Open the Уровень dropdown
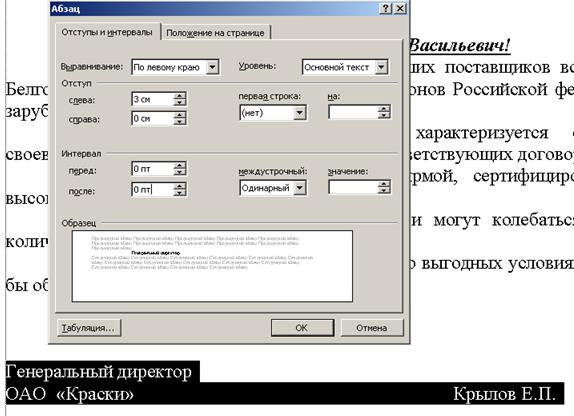The width and height of the screenshot is (574, 416). point(381,67)
